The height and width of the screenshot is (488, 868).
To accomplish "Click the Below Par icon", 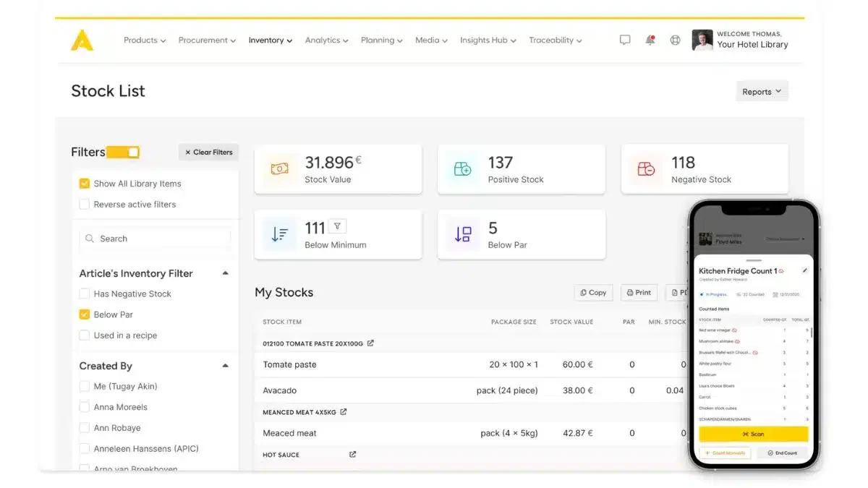I will click(463, 234).
